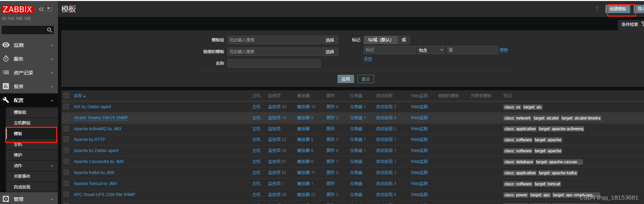The height and width of the screenshot is (204, 644).
Task: Expand the 报表 menu chevron
Action: [x=52, y=87]
